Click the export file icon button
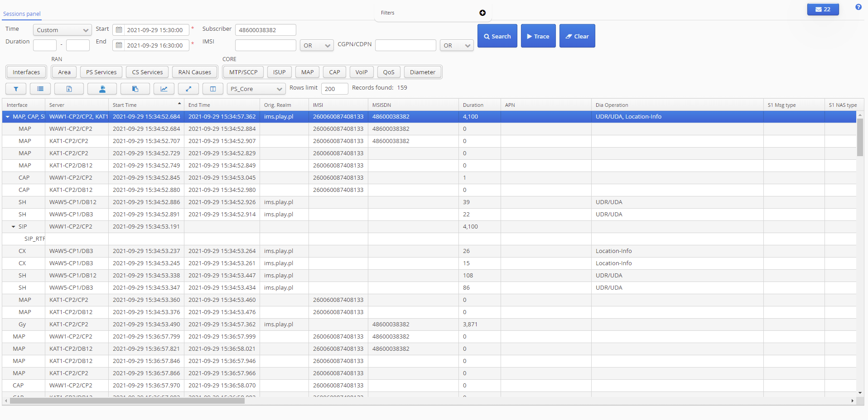Screen dimensions: 868x420 click(x=69, y=89)
